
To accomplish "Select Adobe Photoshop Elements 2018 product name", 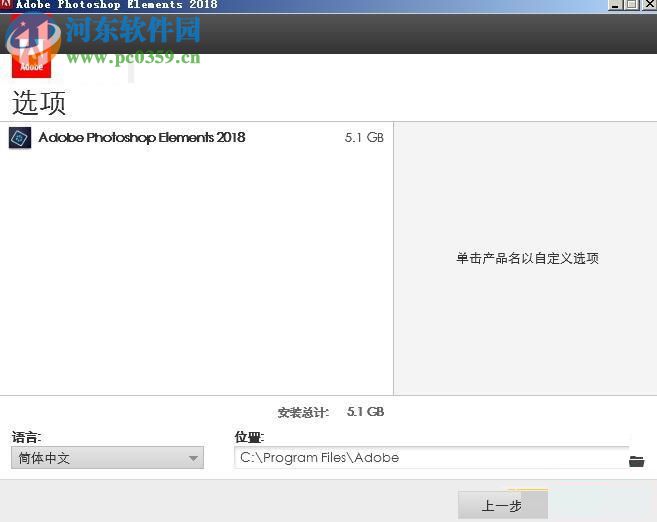I will pyautogui.click(x=142, y=137).
